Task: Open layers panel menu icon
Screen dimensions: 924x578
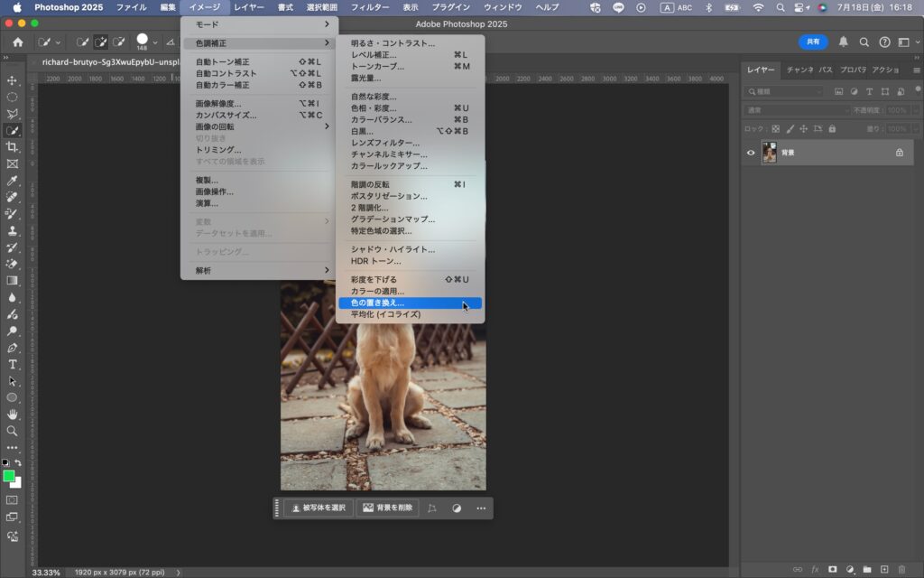Action: [917, 70]
